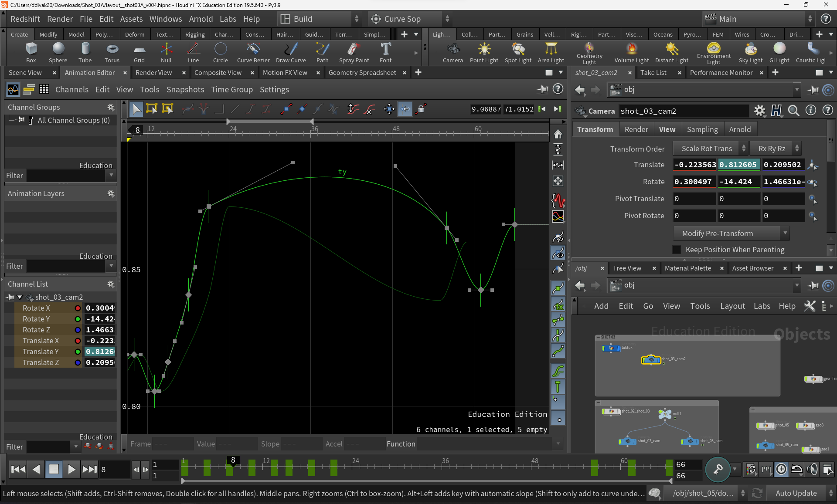Toggle Rotate Z channel blue dot

78,330
